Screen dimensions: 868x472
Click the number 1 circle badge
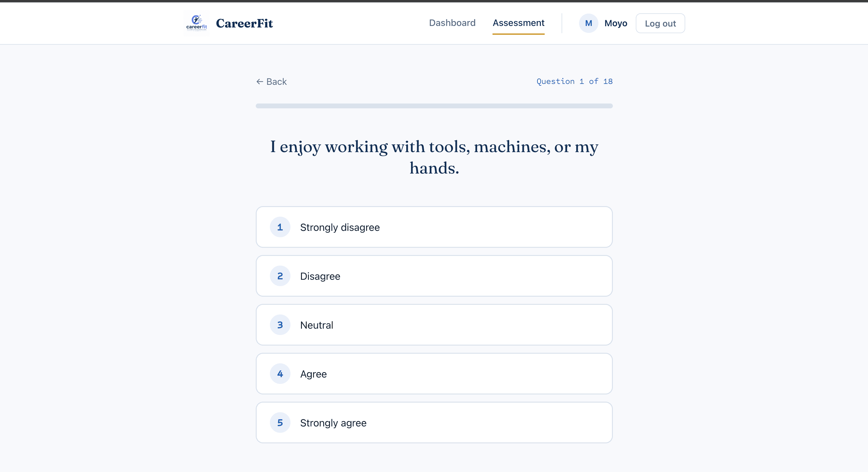(280, 227)
